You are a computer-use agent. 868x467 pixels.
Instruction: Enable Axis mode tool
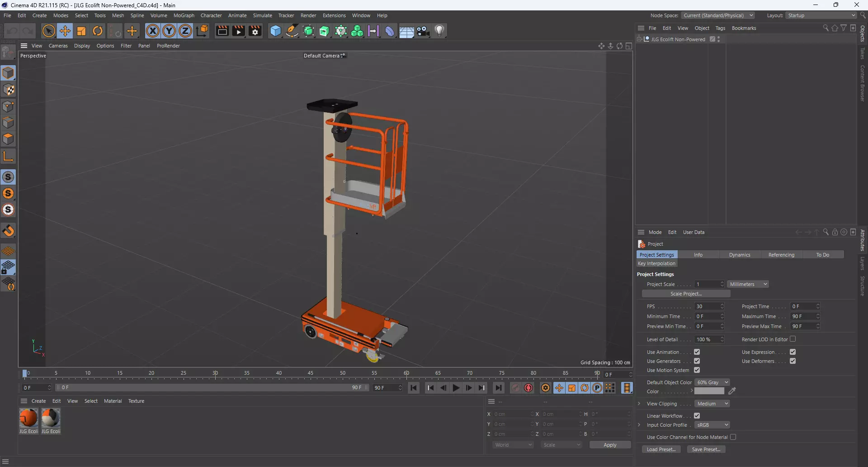click(x=8, y=157)
